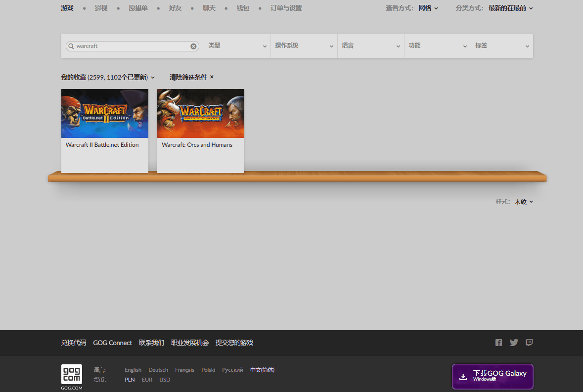Switch language to Deutsch
583x392 pixels.
(x=158, y=370)
